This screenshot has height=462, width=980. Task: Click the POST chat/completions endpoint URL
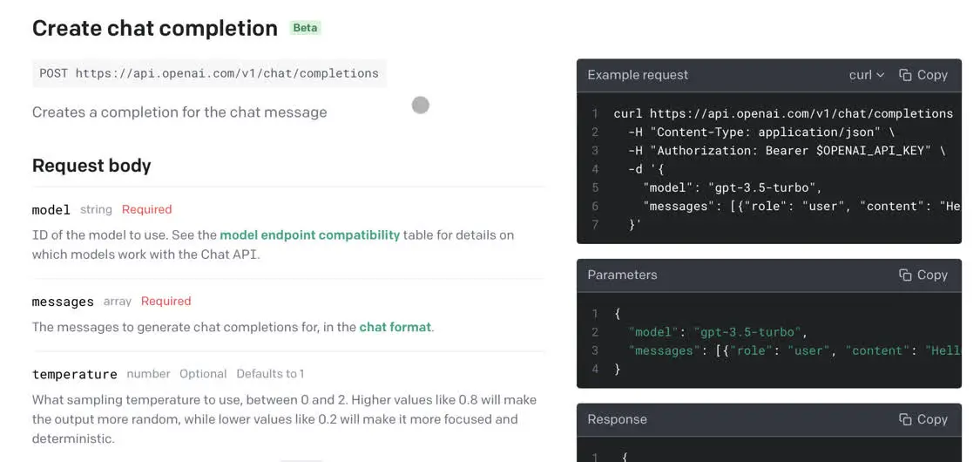(x=209, y=73)
